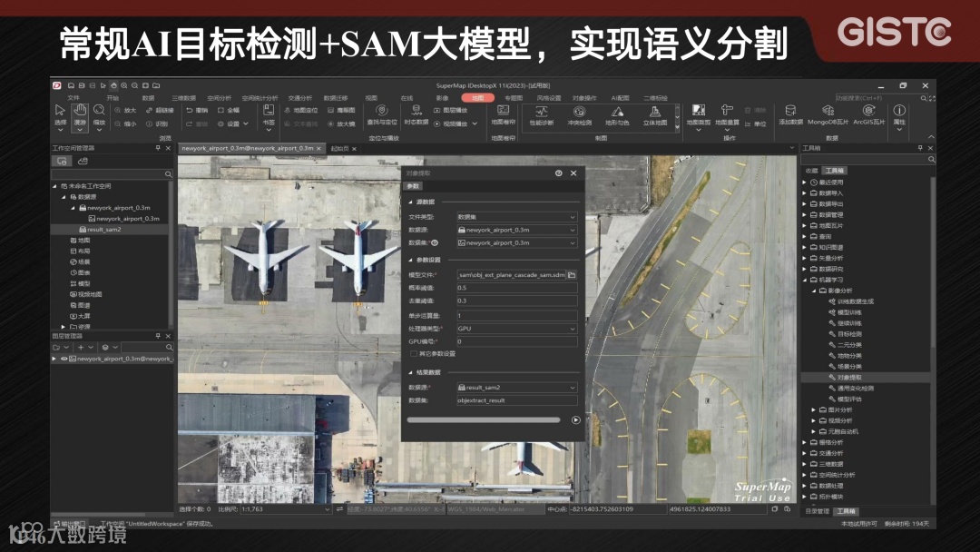Open the 文件类型 dropdown in dialog
Viewport: 980px width, 552px height.
click(x=572, y=217)
